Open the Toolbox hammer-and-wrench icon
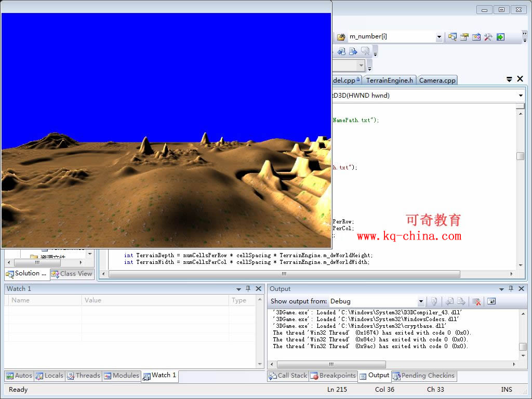The image size is (532, 399). coord(488,37)
